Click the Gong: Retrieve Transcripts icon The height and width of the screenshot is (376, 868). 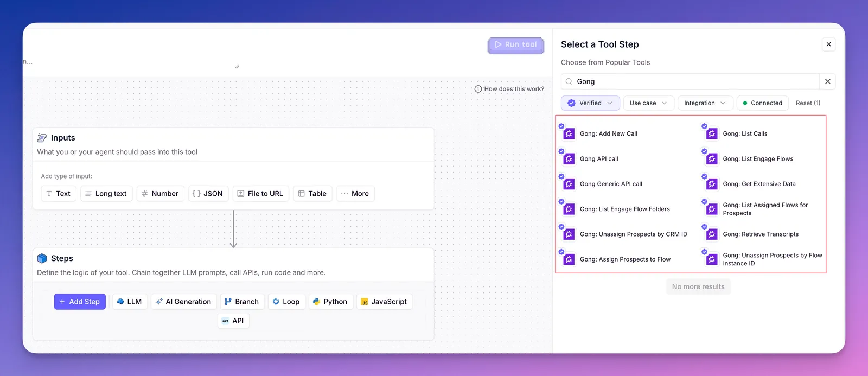pos(712,234)
